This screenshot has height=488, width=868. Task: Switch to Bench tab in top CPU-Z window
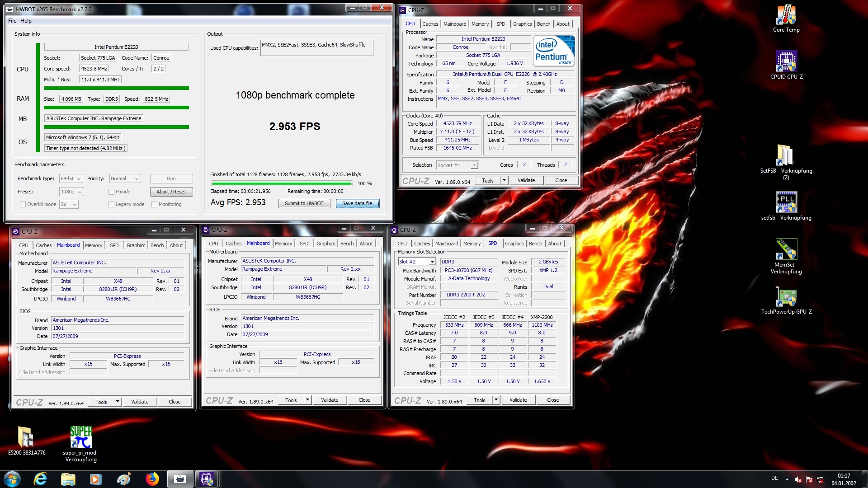click(x=544, y=24)
